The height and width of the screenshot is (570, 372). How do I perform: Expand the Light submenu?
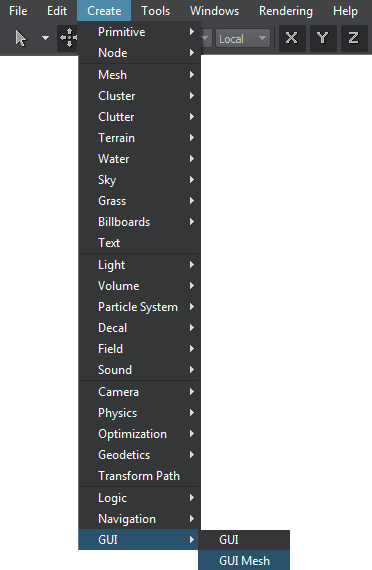tap(140, 265)
